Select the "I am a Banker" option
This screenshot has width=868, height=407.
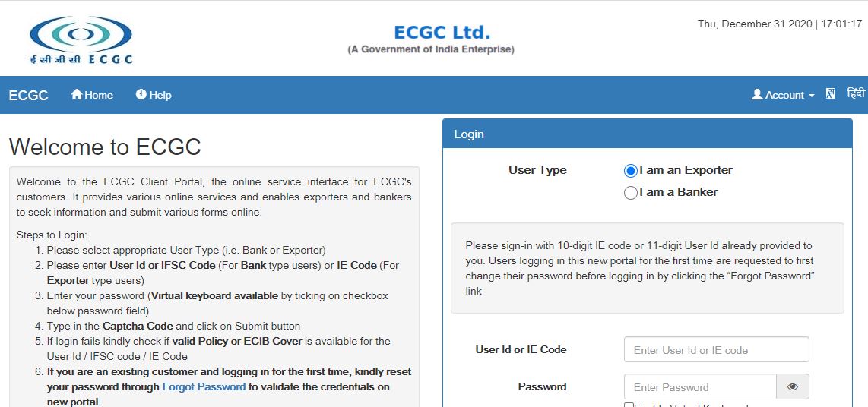tap(630, 193)
